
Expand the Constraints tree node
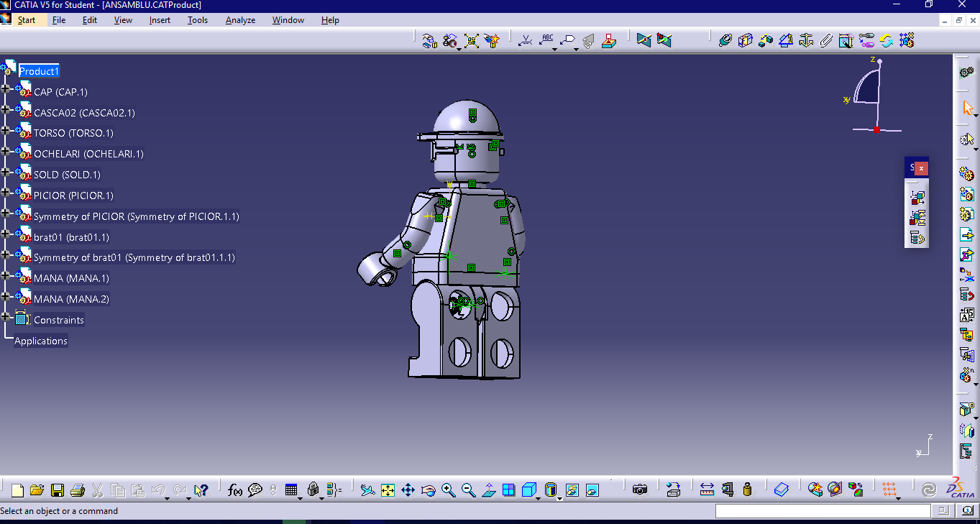tap(6, 317)
